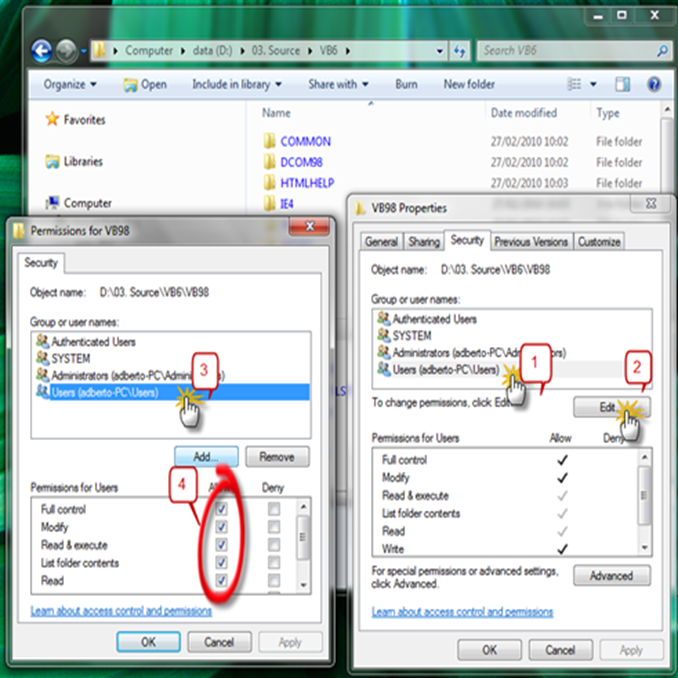Sort files by Date modified column
The height and width of the screenshot is (678, 678).
(x=524, y=113)
